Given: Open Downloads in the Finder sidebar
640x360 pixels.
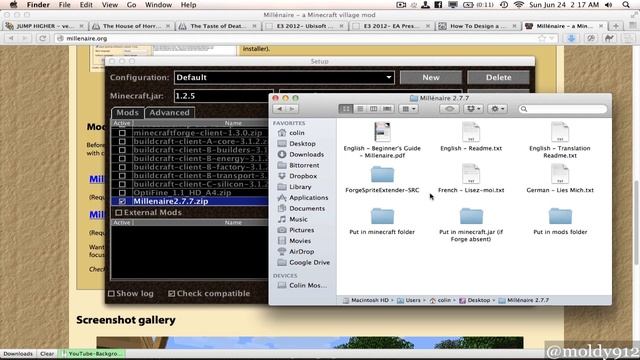Looking at the screenshot, I should [307, 154].
